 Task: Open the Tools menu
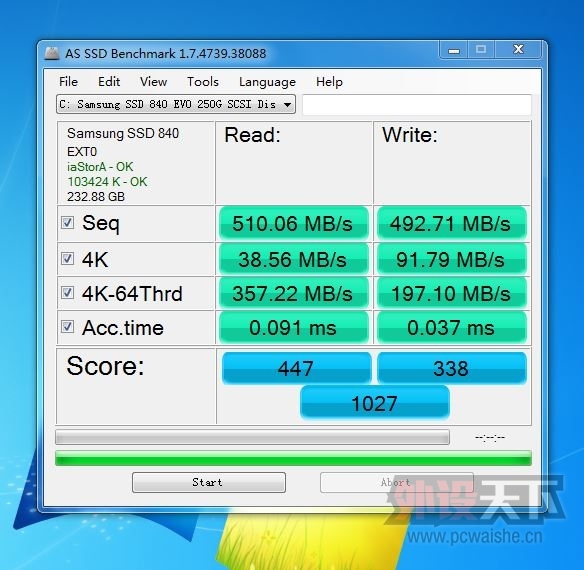(x=203, y=82)
